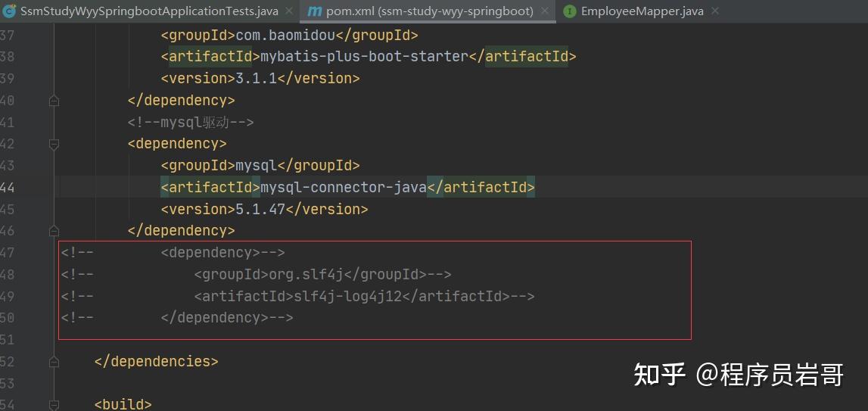Image resolution: width=868 pixels, height=411 pixels.
Task: Click line number 44 in gutter
Action: [8, 187]
